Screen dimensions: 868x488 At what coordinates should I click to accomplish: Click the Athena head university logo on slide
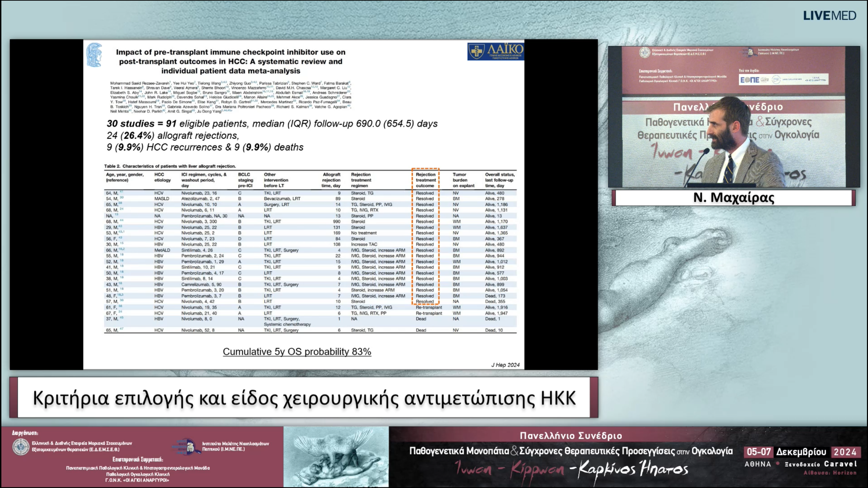click(x=94, y=55)
